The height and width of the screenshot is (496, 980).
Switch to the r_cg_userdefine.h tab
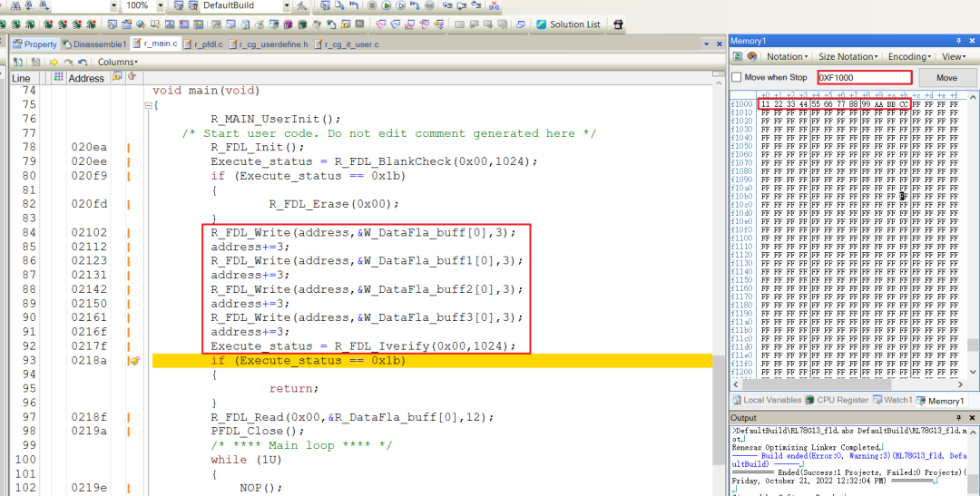(269, 44)
